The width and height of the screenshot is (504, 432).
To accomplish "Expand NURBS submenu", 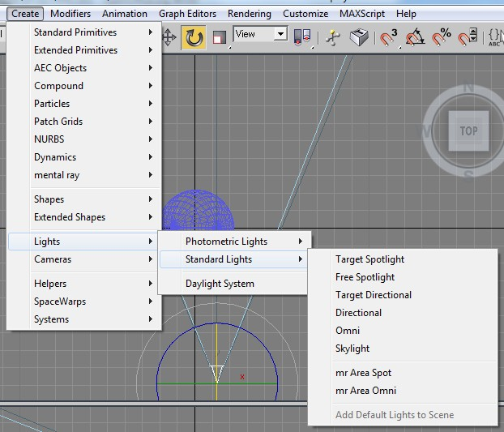I will [x=84, y=139].
